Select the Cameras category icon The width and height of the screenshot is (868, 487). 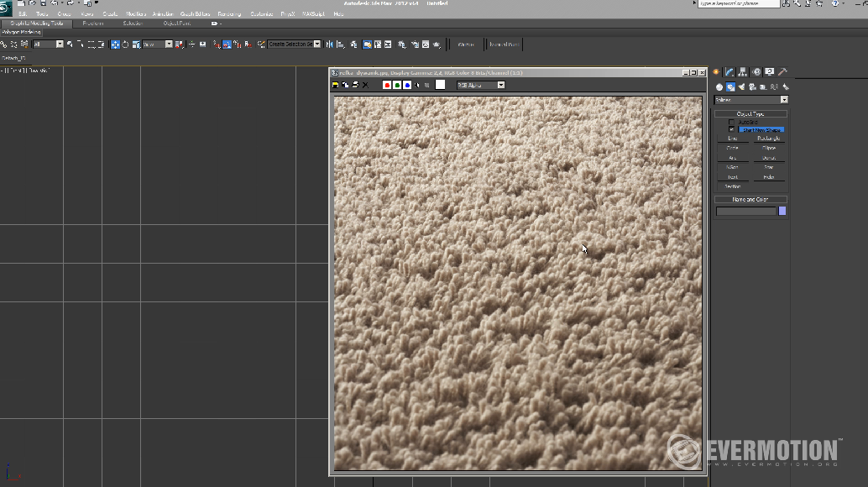tap(752, 86)
